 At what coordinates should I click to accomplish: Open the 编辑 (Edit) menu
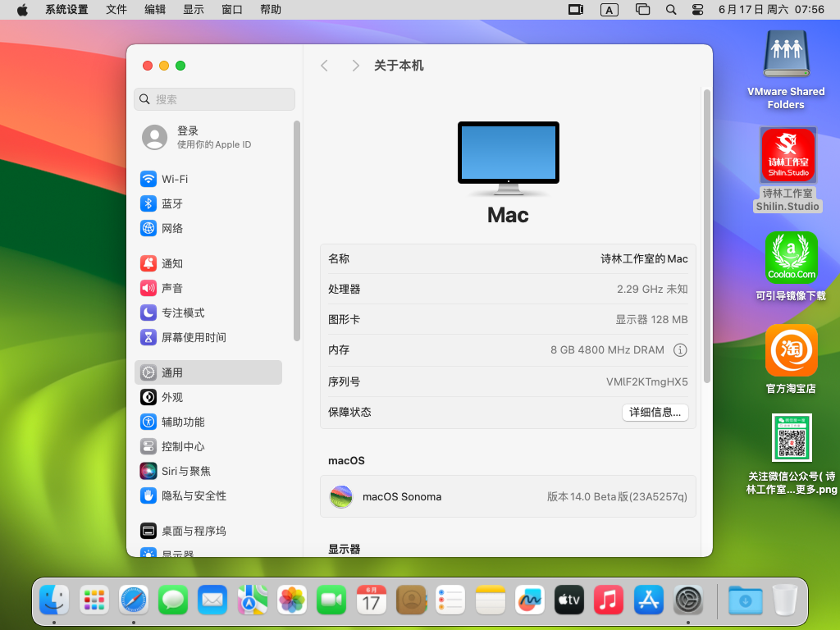click(x=154, y=10)
